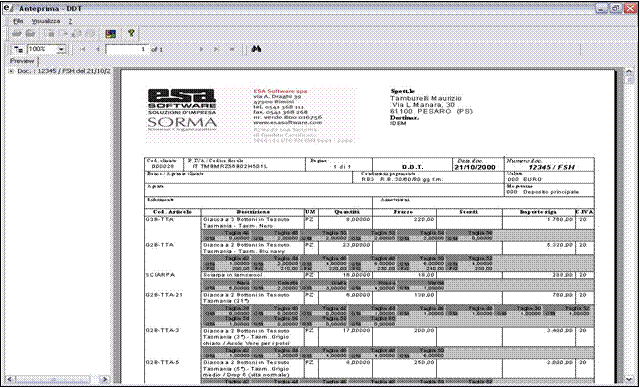Jump to last page arrow button

click(216, 49)
